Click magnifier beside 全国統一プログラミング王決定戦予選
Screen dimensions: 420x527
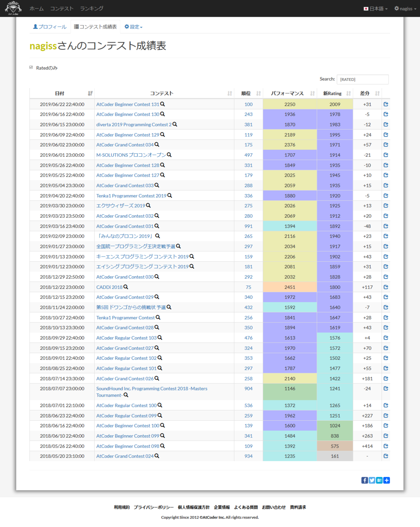[x=179, y=246]
